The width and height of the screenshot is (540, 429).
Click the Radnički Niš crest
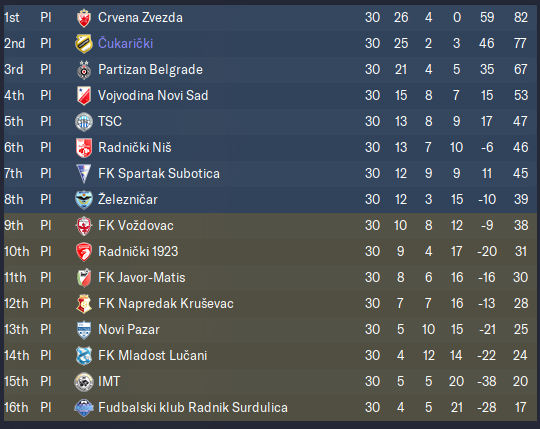(84, 148)
